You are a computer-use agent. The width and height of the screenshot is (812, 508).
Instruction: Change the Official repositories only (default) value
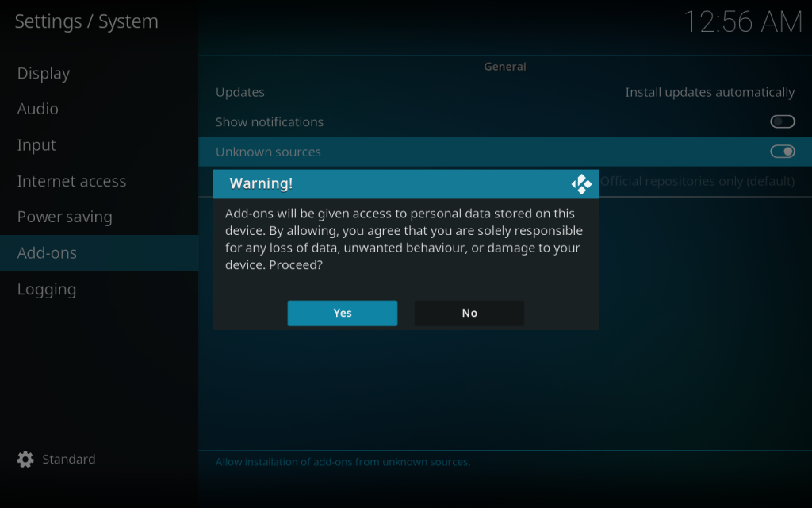coord(698,181)
